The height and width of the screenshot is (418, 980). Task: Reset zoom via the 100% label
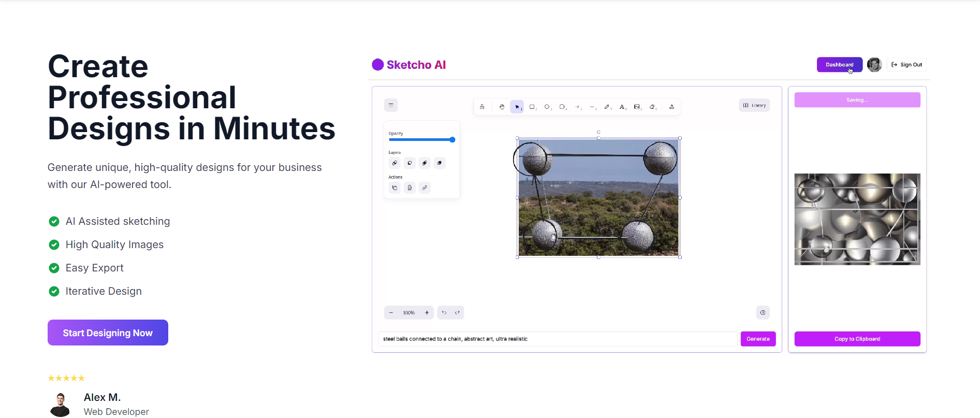click(409, 313)
